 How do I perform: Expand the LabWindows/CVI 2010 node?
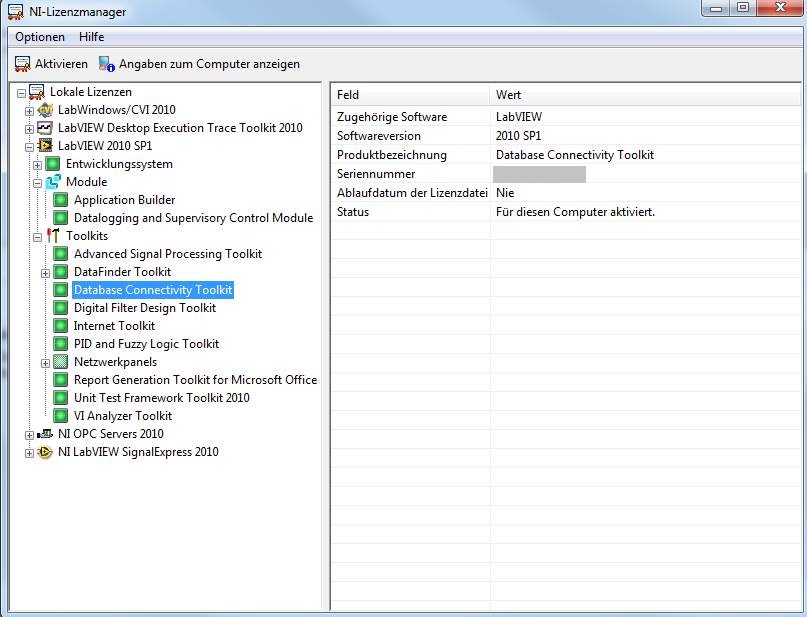(x=29, y=111)
